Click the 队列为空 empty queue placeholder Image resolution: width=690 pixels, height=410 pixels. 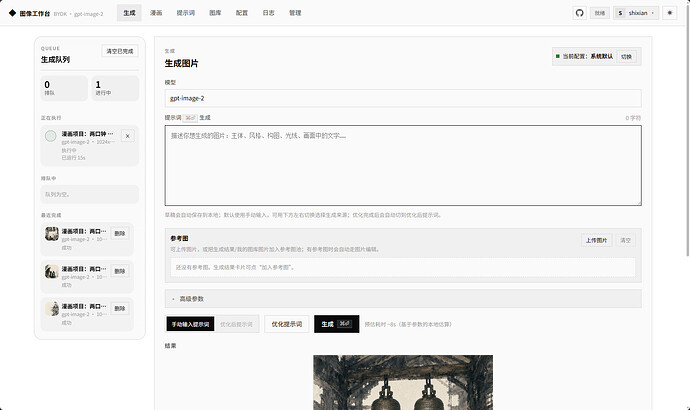(x=90, y=194)
